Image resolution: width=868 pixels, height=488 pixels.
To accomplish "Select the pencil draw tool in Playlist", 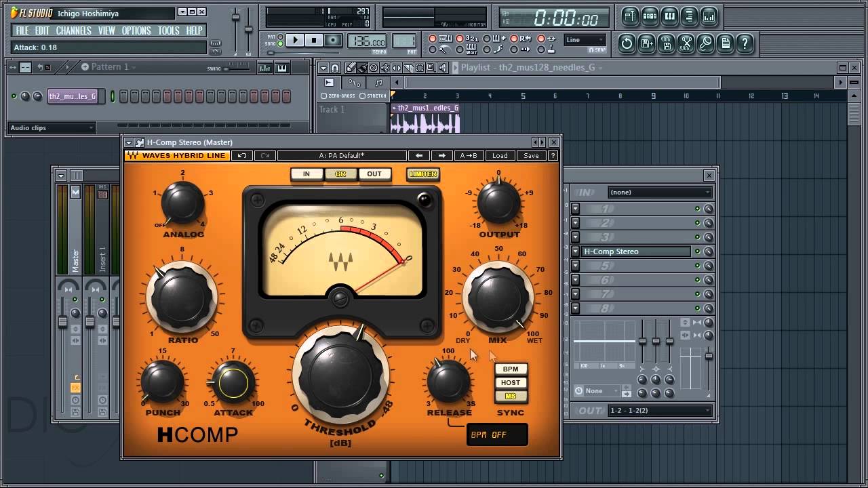I will [x=351, y=68].
